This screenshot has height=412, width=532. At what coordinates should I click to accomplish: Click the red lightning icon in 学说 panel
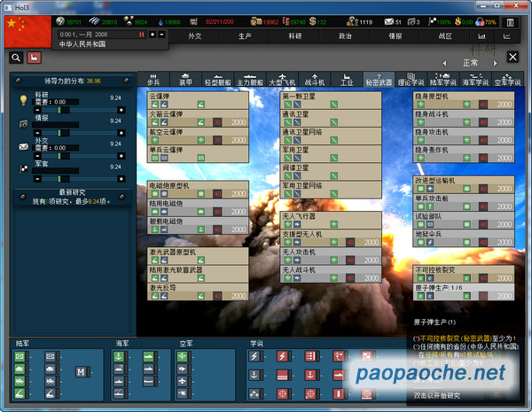[282, 356]
